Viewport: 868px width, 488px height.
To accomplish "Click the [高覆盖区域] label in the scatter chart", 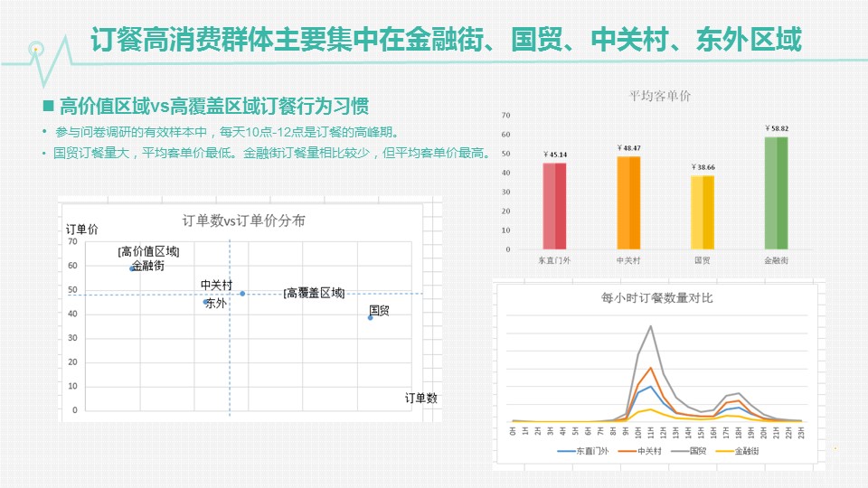I will pos(314,293).
